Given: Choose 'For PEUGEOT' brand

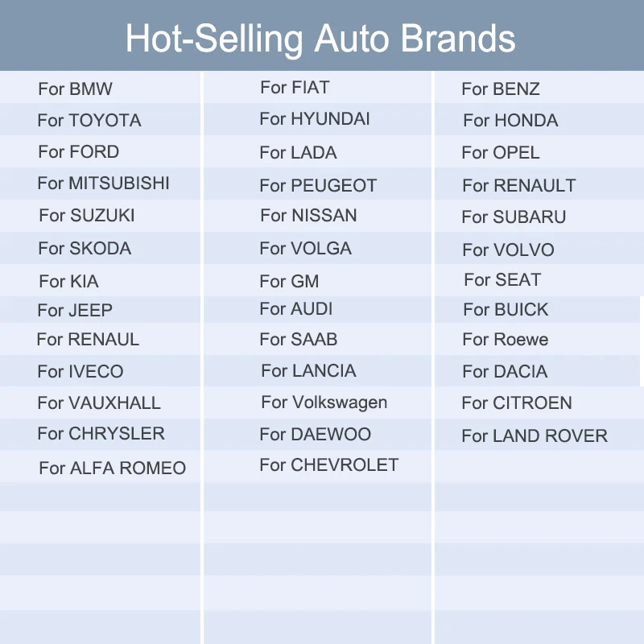Looking at the screenshot, I should pyautogui.click(x=318, y=185).
